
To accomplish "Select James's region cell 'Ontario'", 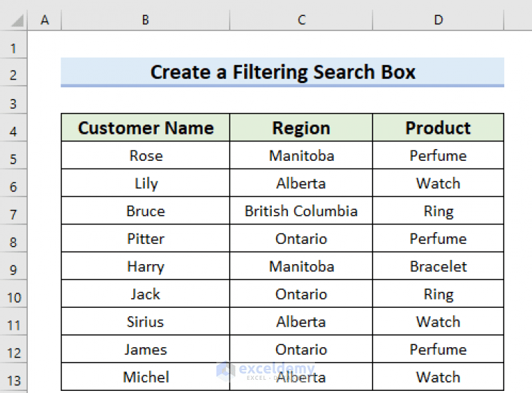I will pos(301,349).
